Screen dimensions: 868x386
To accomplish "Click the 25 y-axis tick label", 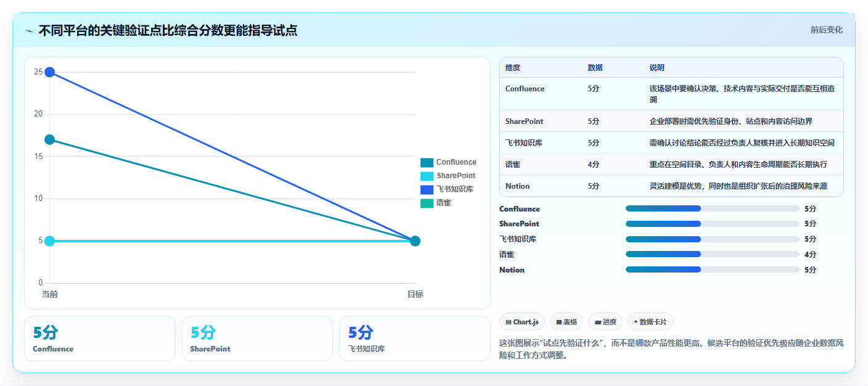I will [38, 72].
